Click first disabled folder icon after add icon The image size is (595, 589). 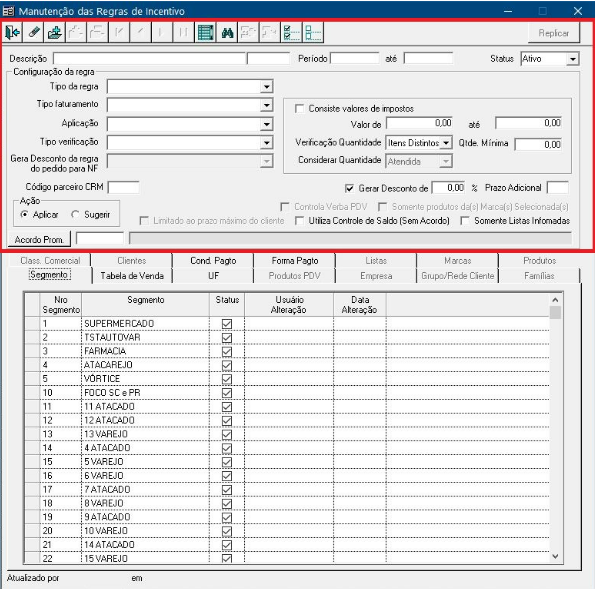tap(76, 33)
